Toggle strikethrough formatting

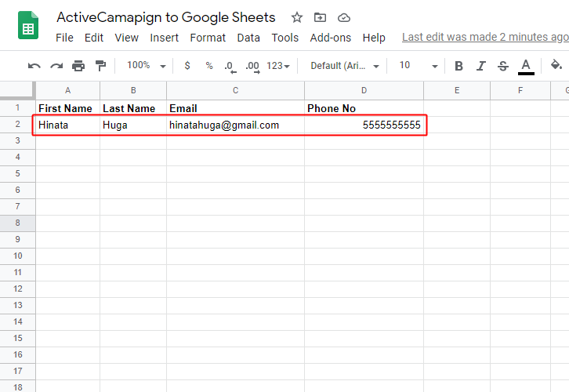click(x=503, y=66)
